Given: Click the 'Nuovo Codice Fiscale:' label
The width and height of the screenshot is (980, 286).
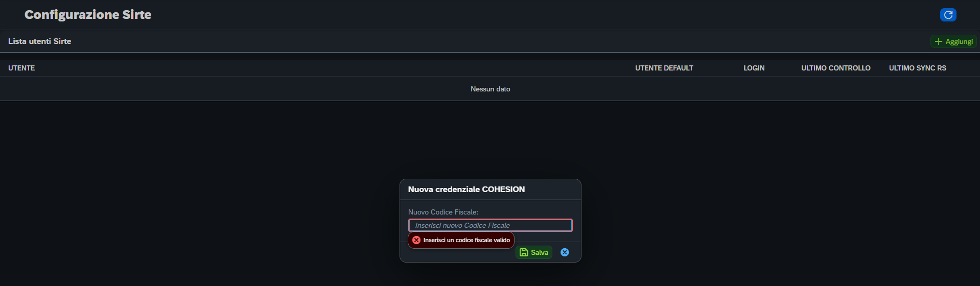Looking at the screenshot, I should (443, 212).
